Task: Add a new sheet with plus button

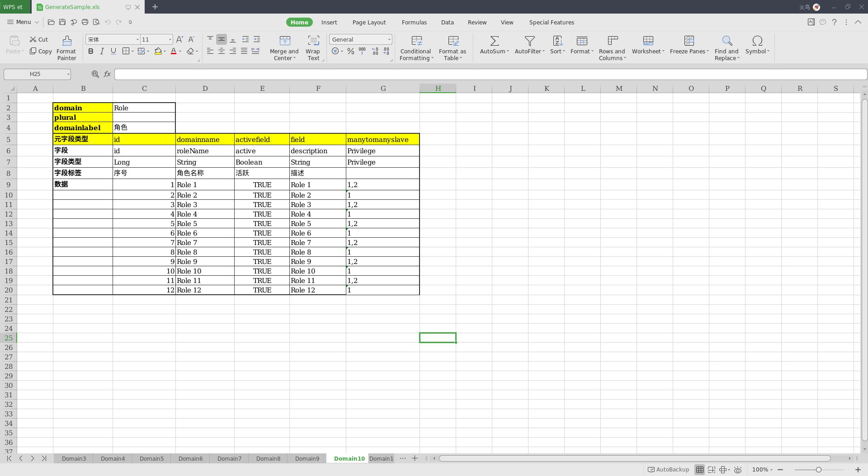Action: [415, 458]
